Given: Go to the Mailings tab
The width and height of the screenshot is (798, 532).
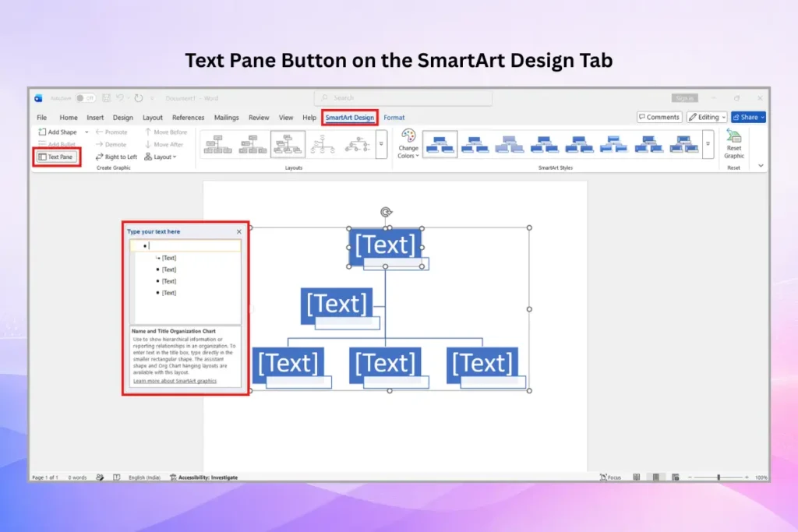Looking at the screenshot, I should click(x=227, y=118).
